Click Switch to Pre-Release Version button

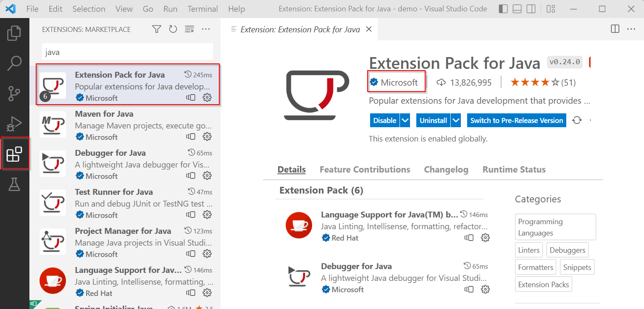coord(517,120)
